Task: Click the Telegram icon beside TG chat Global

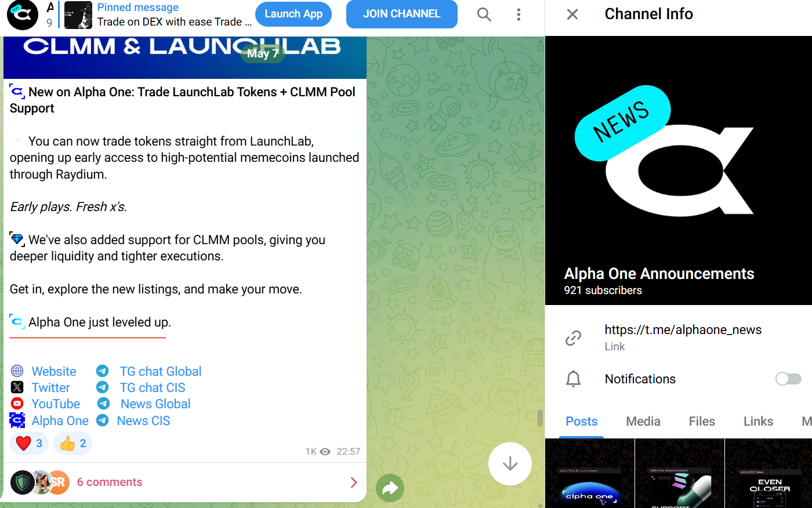Action: [x=103, y=371]
